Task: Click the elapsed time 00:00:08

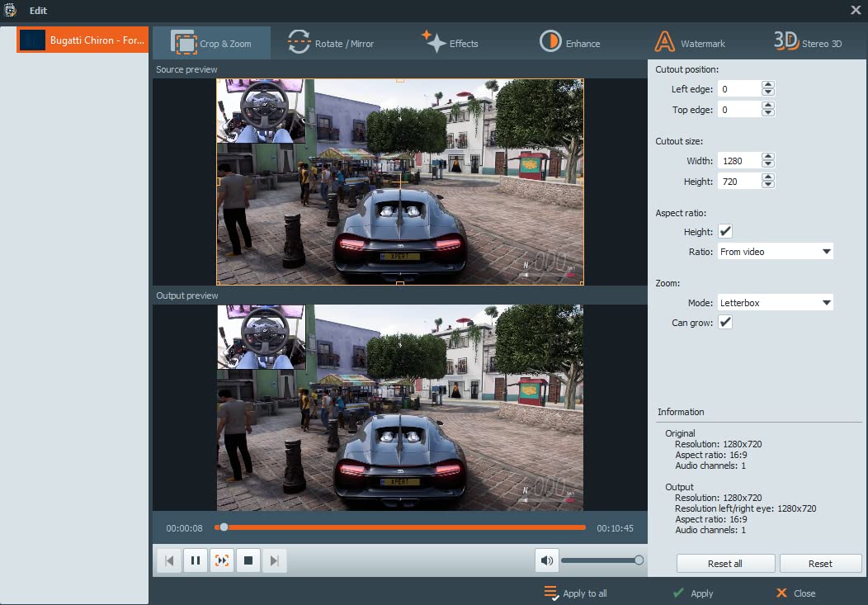Action: tap(184, 528)
